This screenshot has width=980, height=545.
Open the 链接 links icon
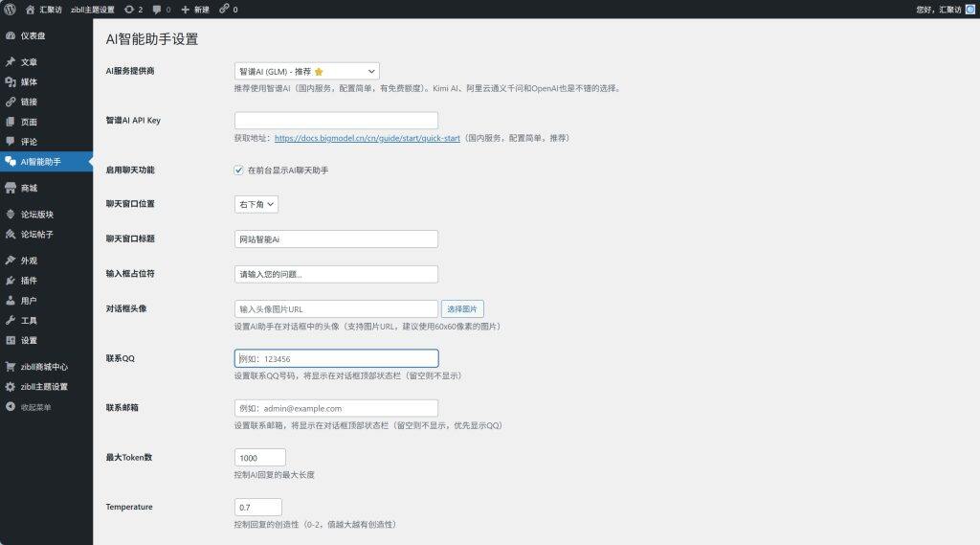[11, 102]
